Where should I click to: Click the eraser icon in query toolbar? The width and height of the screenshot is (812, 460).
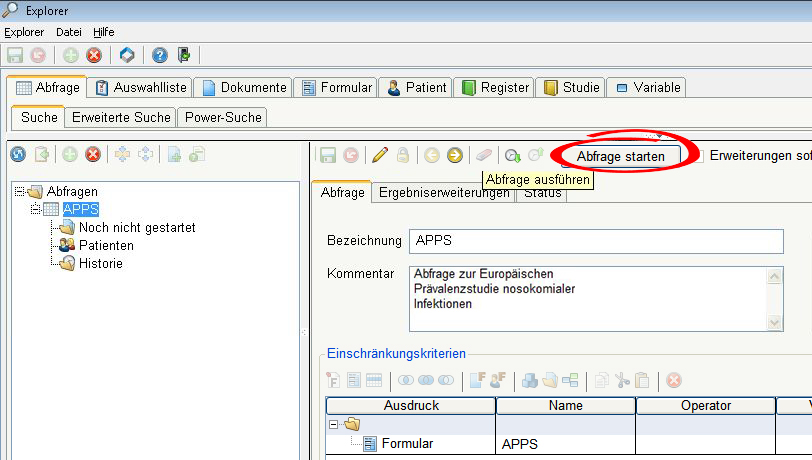(484, 155)
